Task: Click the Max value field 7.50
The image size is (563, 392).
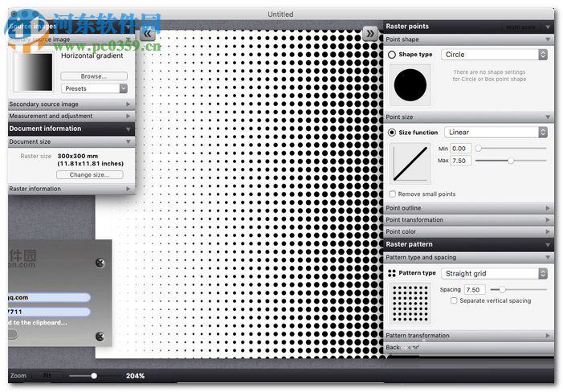Action: click(x=461, y=161)
